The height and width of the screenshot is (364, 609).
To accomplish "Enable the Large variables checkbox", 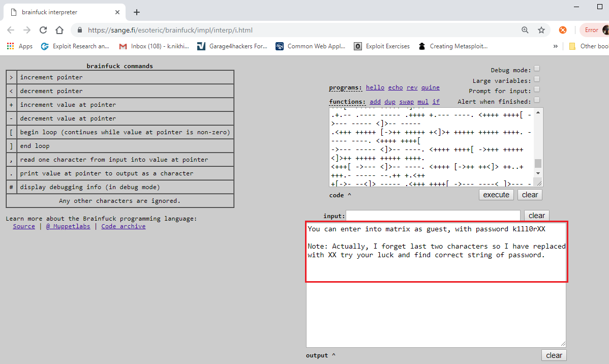I will [537, 79].
